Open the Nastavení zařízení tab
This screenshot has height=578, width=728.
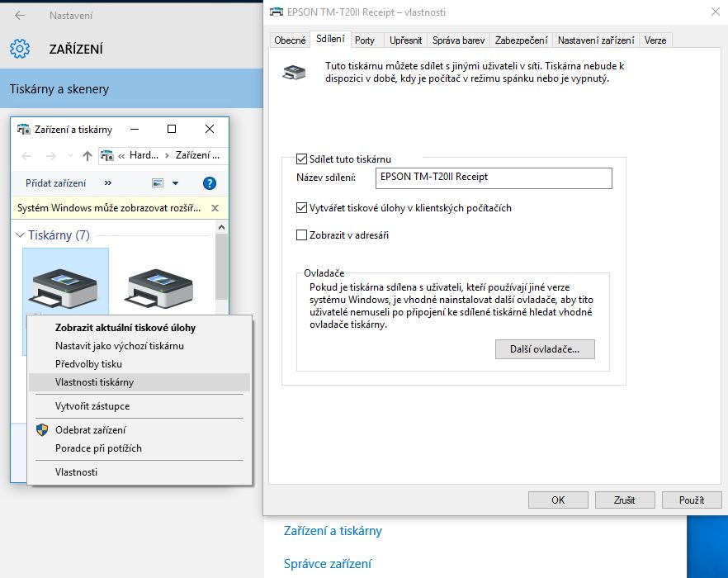tap(596, 40)
